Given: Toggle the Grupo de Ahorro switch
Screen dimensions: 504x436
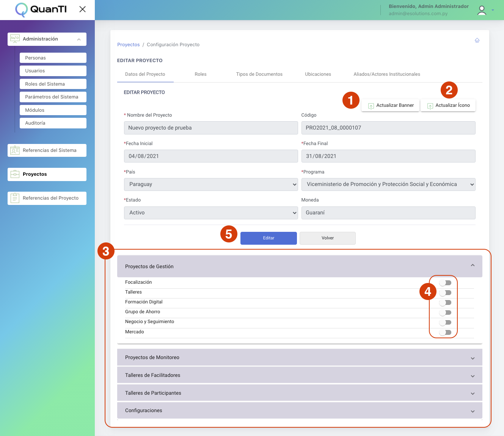Looking at the screenshot, I should click(445, 313).
